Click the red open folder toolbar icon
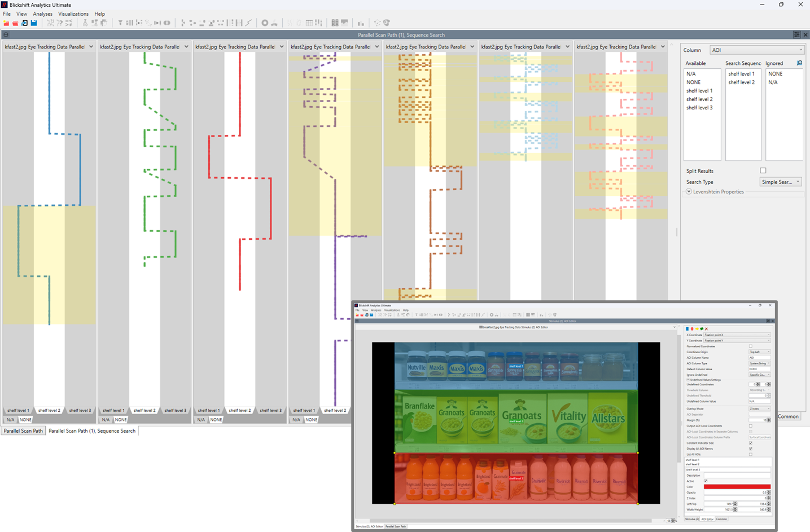Viewport: 810px width, 532px height. tap(15, 23)
